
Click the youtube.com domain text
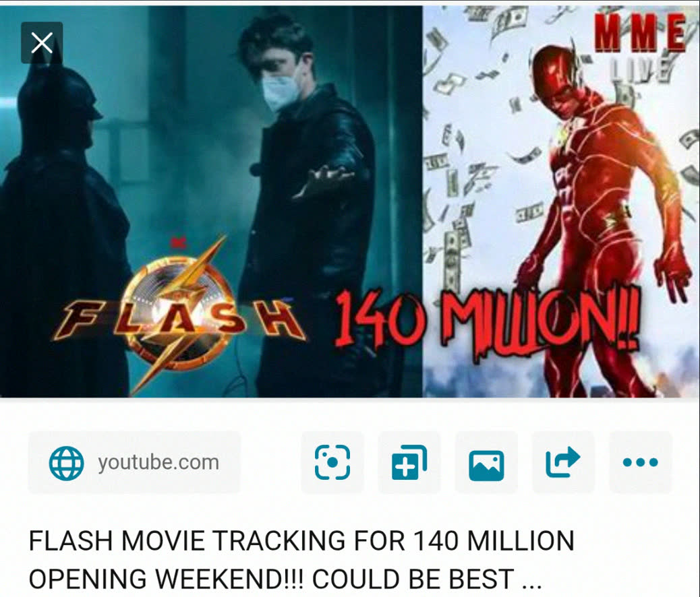158,463
